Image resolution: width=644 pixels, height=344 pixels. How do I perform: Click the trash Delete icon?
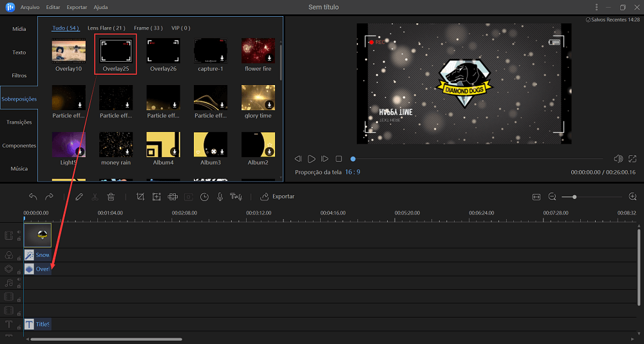(111, 197)
